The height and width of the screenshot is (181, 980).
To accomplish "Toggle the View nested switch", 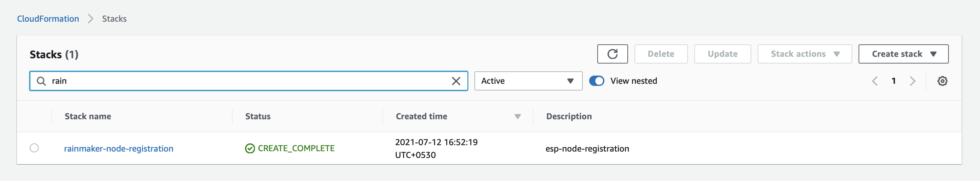I will pyautogui.click(x=597, y=81).
